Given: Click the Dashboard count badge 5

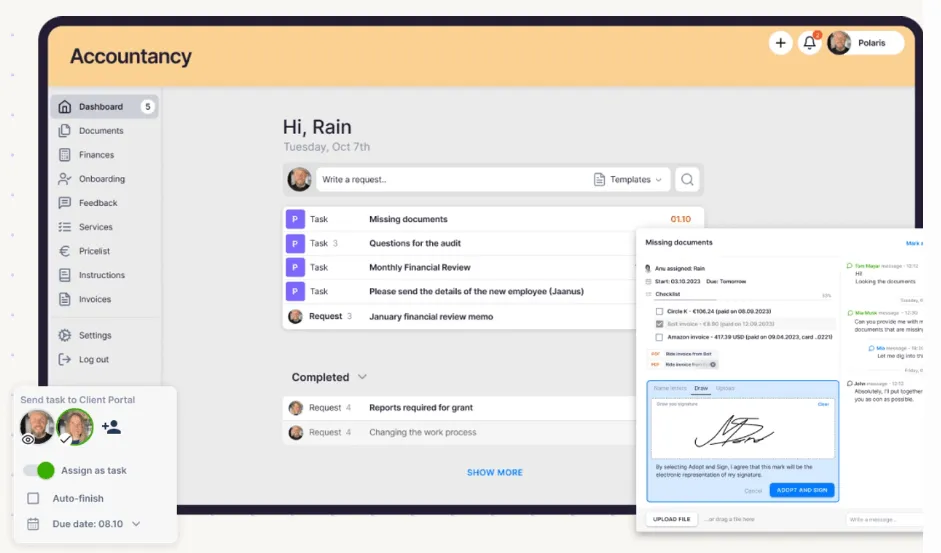Looking at the screenshot, I should [x=147, y=107].
